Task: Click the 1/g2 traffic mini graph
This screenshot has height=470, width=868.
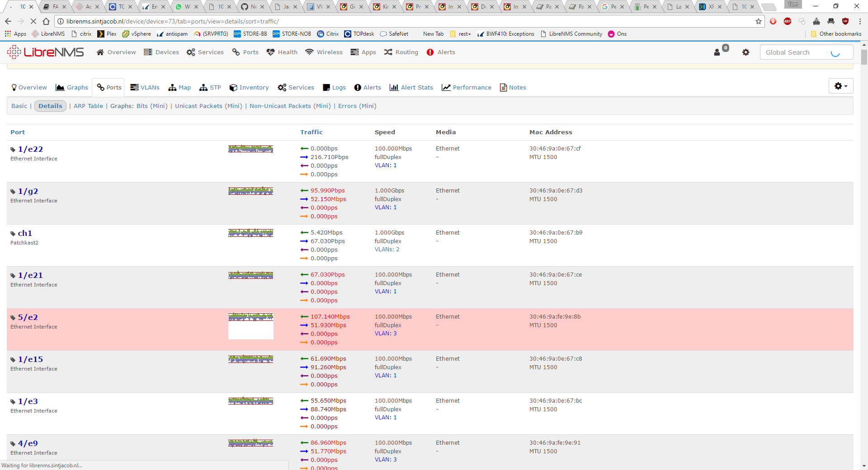Action: [250, 191]
